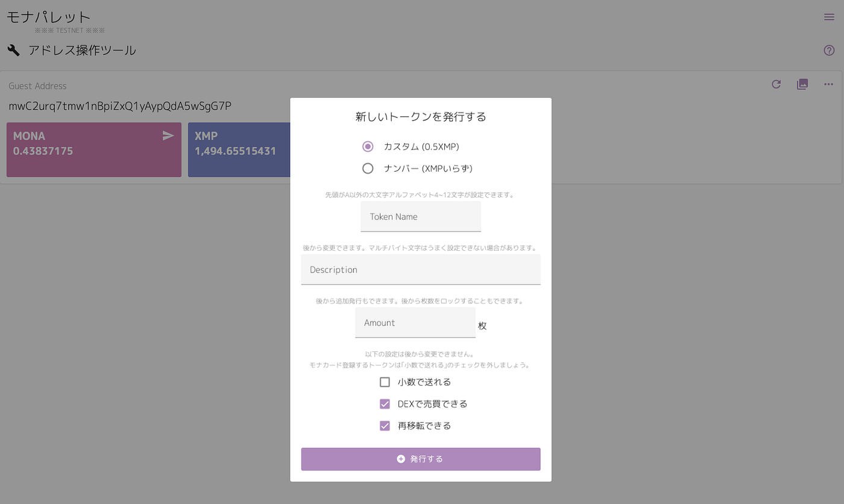Click the refresh balances icon

coord(776,84)
